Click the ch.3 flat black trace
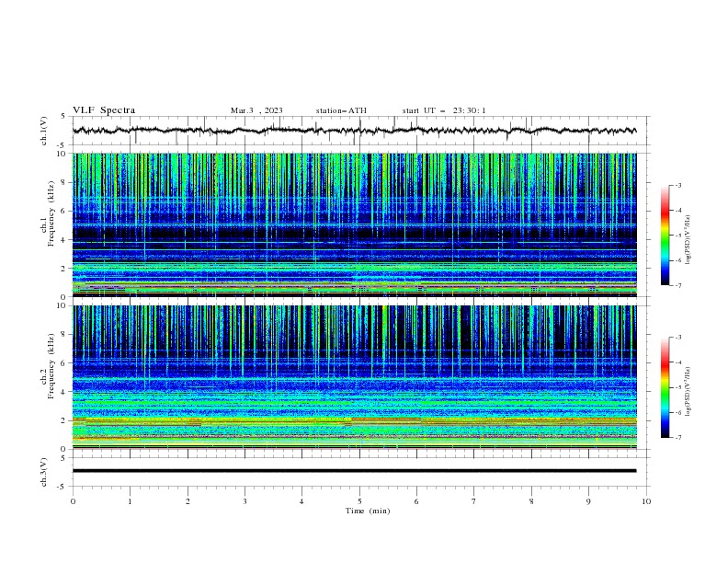The image size is (728, 563). (354, 471)
